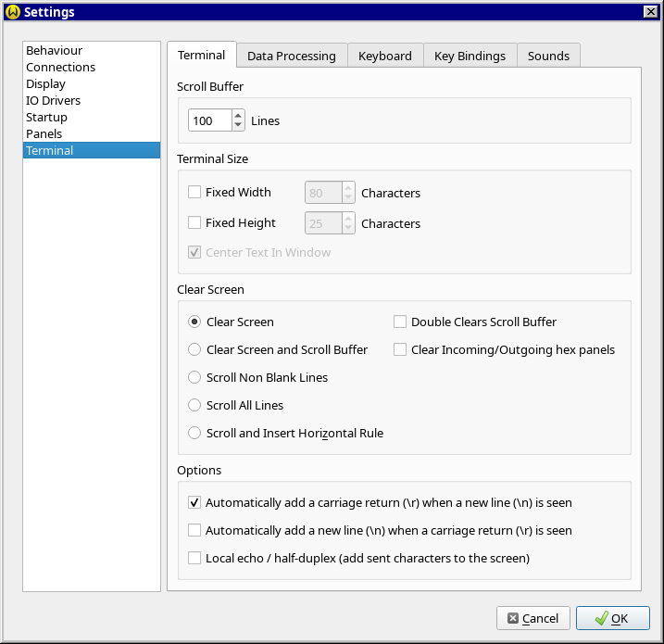664x644 pixels.
Task: Open IO Drivers settings category
Action: [53, 101]
